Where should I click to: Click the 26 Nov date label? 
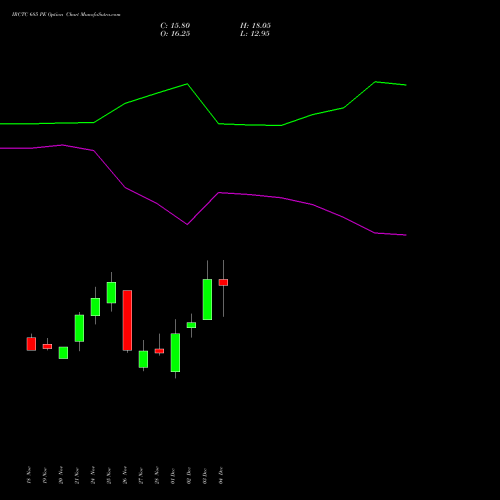coord(125,475)
